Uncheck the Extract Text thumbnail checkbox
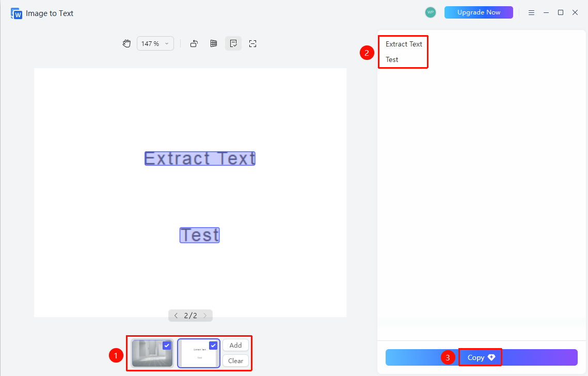This screenshot has height=376, width=588. coord(213,346)
